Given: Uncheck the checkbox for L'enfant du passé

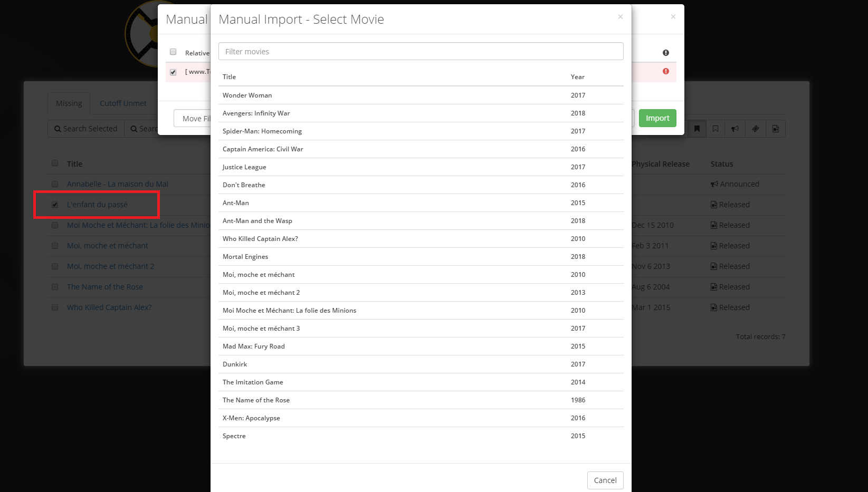Looking at the screenshot, I should [55, 205].
